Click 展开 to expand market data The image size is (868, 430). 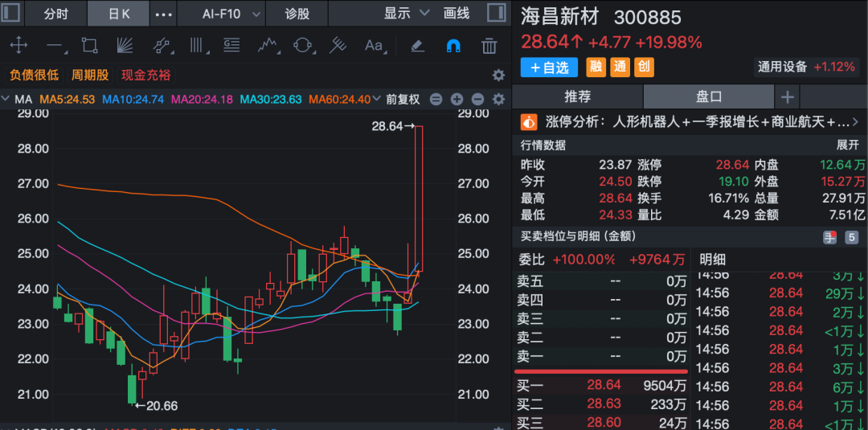pos(848,145)
